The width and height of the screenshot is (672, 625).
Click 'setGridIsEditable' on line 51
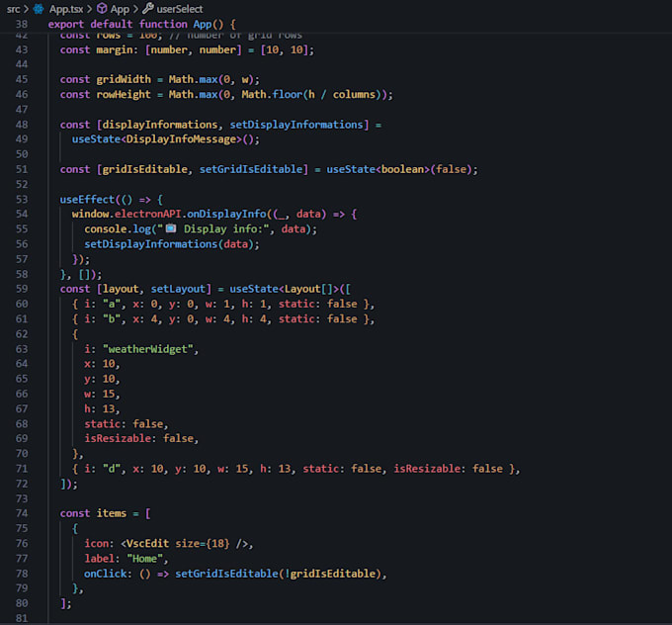251,169
